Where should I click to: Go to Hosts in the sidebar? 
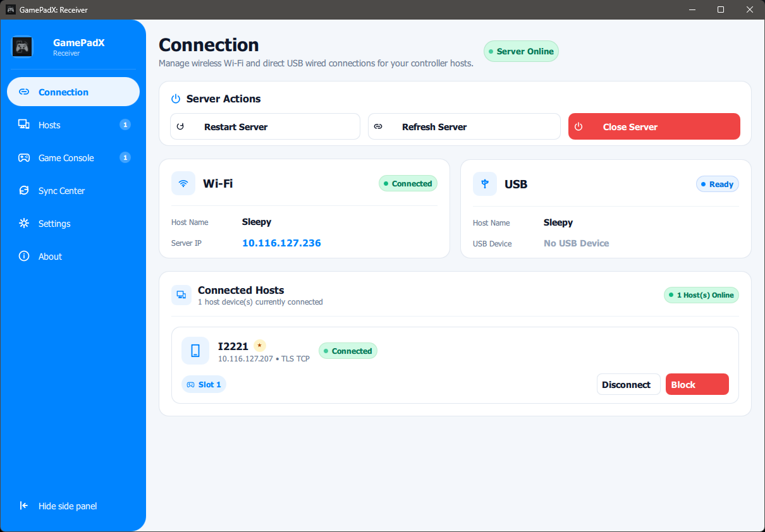pos(73,125)
